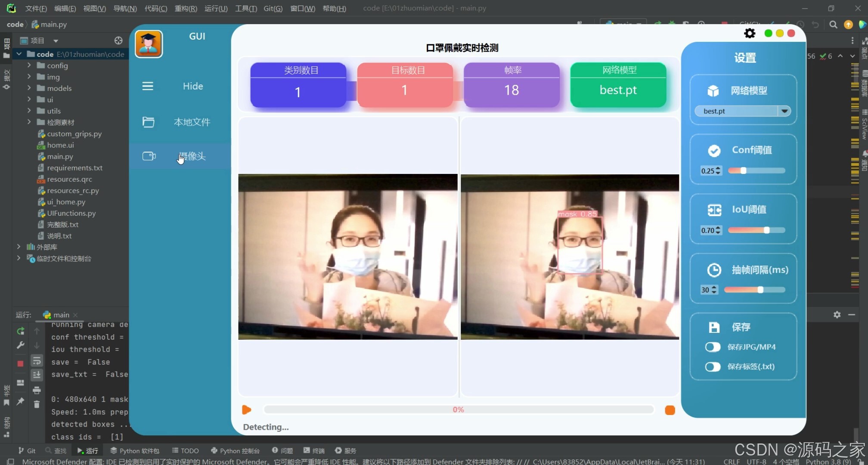This screenshot has height=465, width=868.
Task: Switch to the Python console tab
Action: [x=236, y=450]
